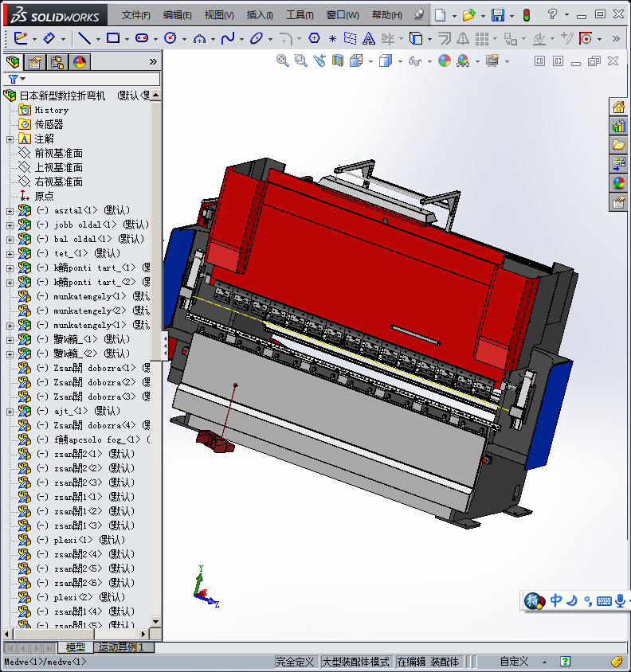Click the Apply Scene icon

(x=463, y=61)
